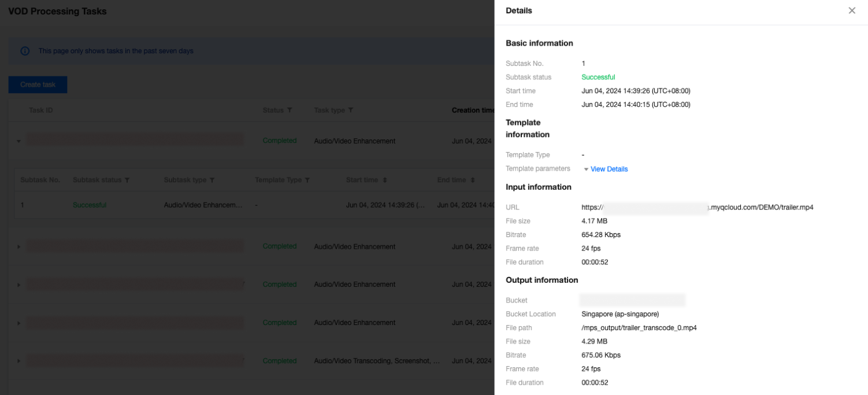
Task: Sort subtasks by End time
Action: [473, 180]
